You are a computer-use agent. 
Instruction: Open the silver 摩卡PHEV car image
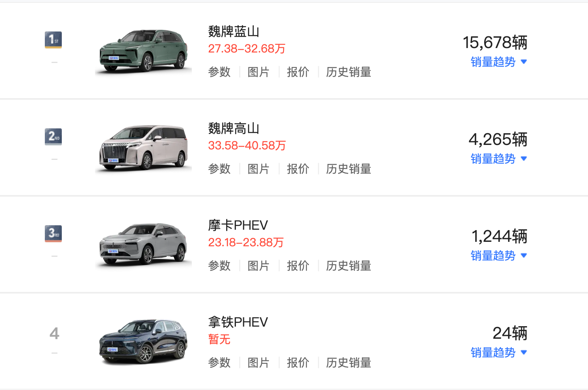click(x=143, y=245)
